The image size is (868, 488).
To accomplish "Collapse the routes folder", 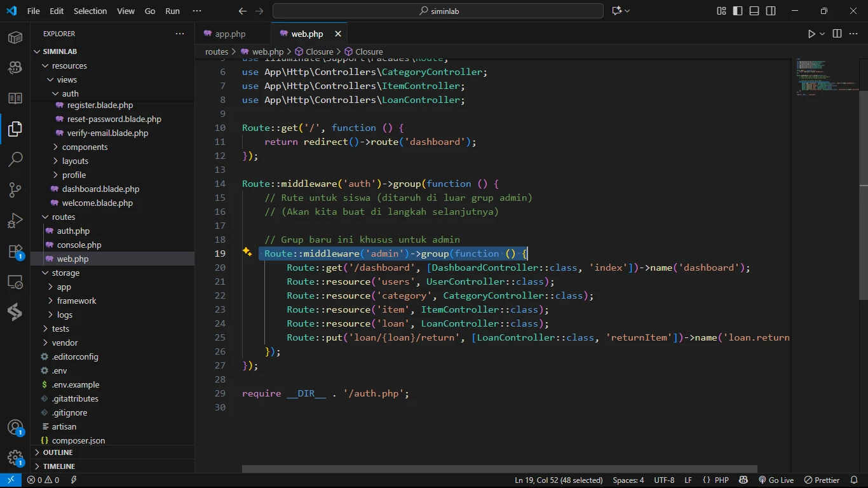I will tap(64, 217).
